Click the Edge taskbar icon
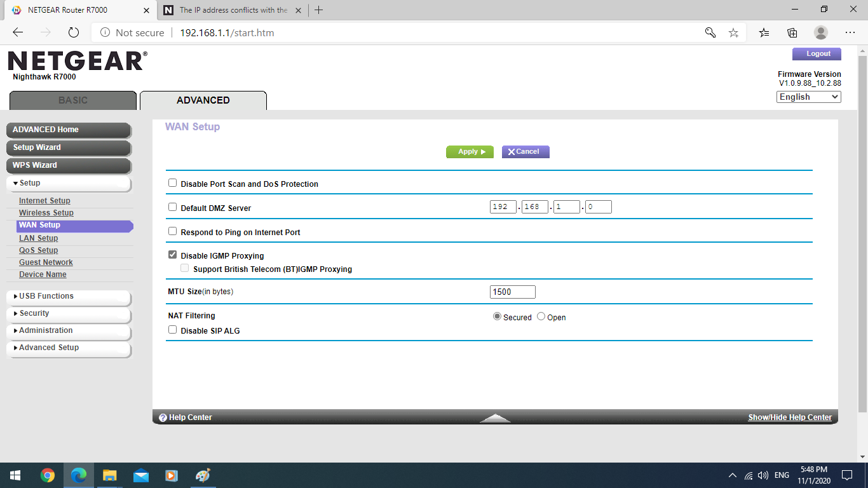This screenshot has height=488, width=868. click(x=79, y=475)
